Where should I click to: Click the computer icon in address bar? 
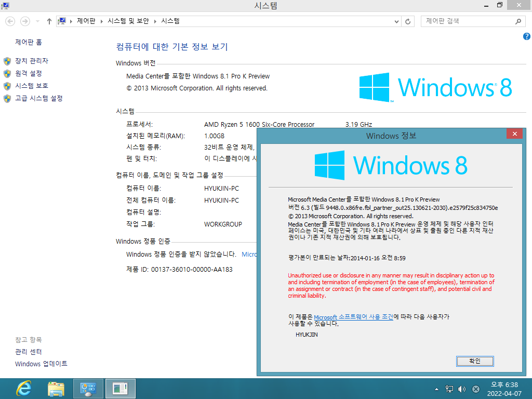pyautogui.click(x=62, y=21)
